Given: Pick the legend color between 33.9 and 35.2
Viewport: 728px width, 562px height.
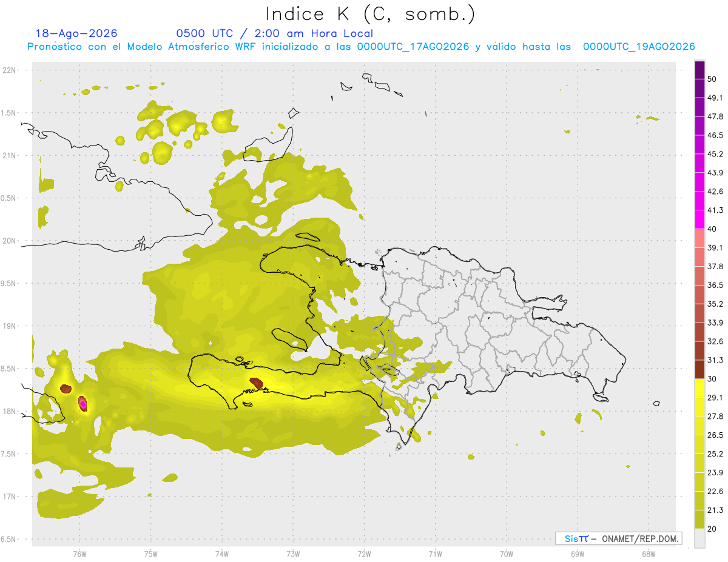Looking at the screenshot, I should pos(699,313).
